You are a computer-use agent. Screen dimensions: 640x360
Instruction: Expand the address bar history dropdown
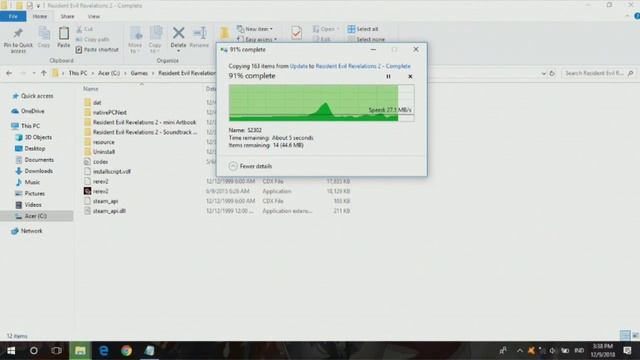click(x=543, y=73)
